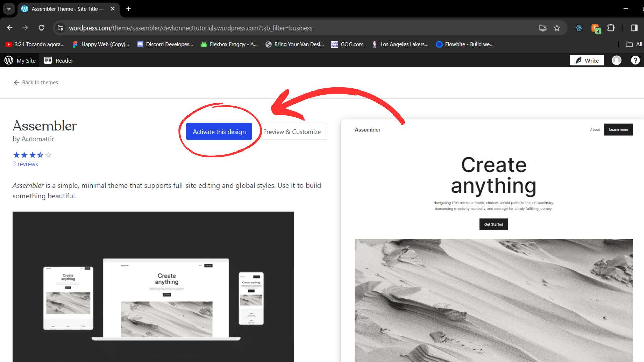Open the site information icon in address bar
This screenshot has height=362, width=644.
click(60, 28)
